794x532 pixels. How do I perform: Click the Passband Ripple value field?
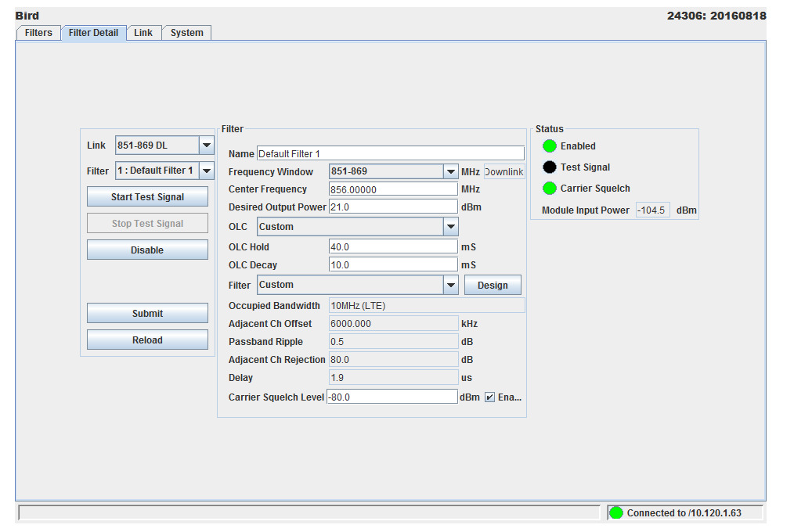393,341
